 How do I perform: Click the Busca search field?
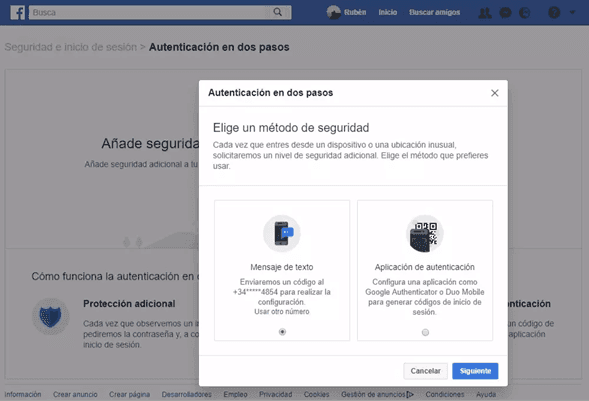(150, 12)
